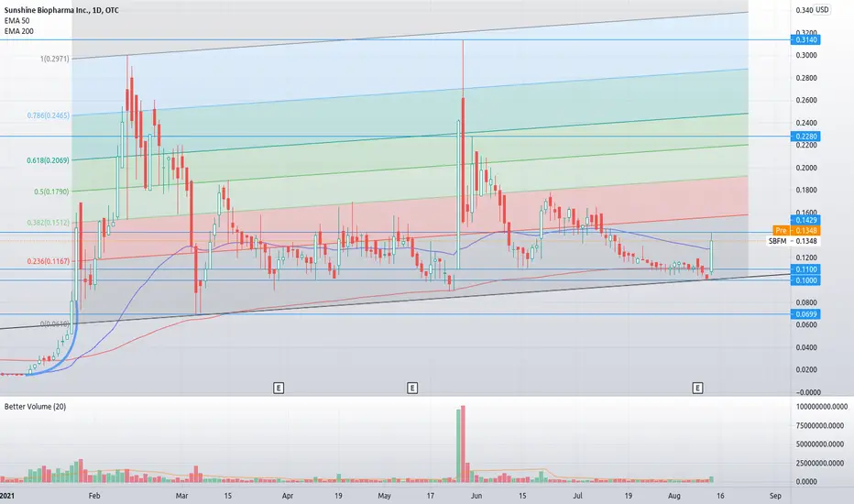This screenshot has height=504, width=854.
Task: Select the EMA 50 indicator legend
Action: pos(16,21)
